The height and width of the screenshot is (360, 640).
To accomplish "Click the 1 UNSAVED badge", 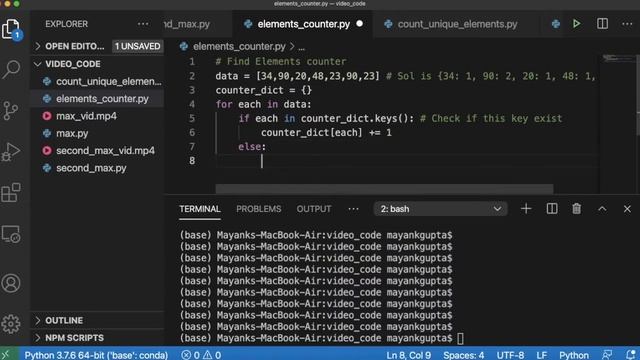I will tap(138, 46).
